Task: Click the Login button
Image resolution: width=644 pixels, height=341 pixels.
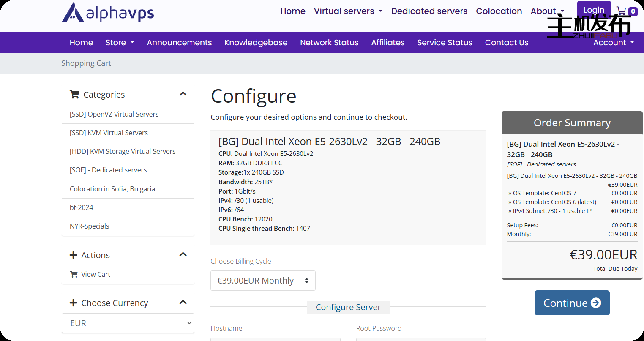Action: point(594,10)
